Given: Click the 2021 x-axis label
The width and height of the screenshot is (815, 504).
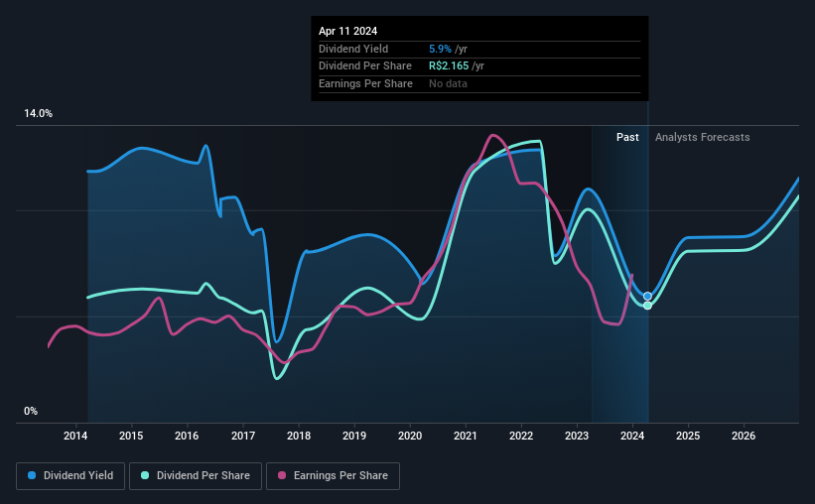Looking at the screenshot, I should 466,436.
